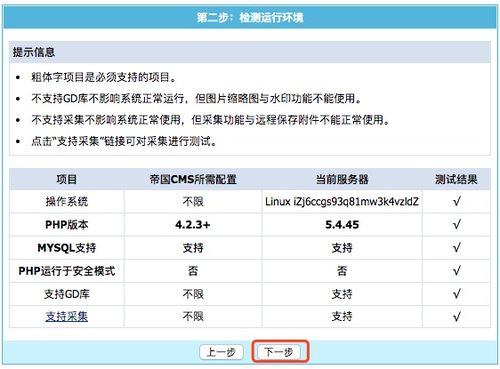Click the checkmark in 支持采集 row
This screenshot has height=369, width=500.
tap(457, 316)
